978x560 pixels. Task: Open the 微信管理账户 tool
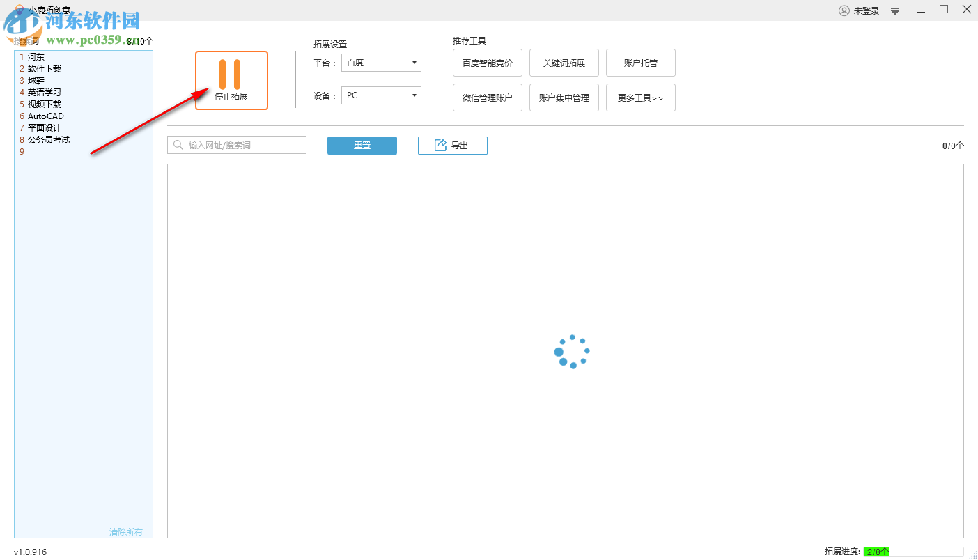tap(487, 98)
